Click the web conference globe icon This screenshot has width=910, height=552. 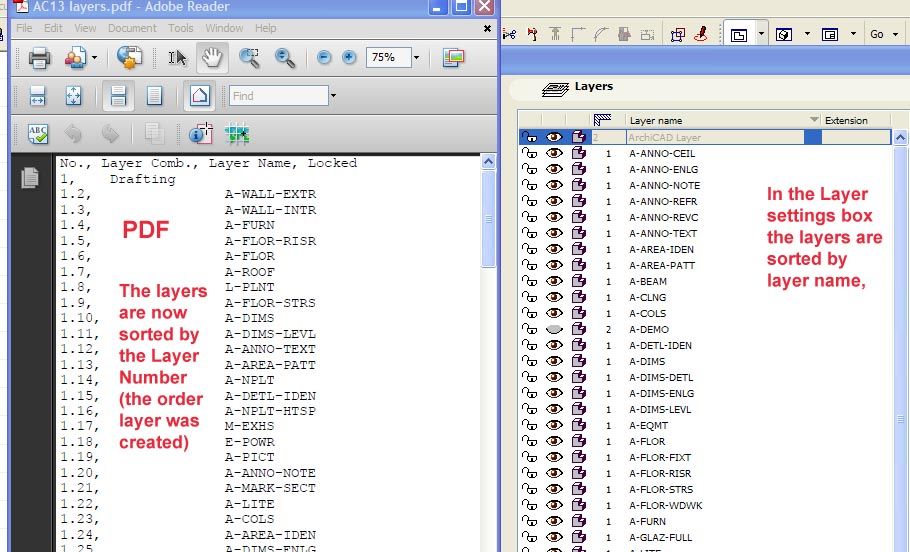129,57
